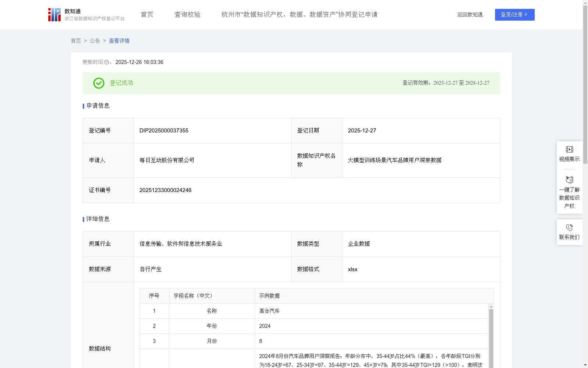This screenshot has height=368, width=588.
Task: Click the 详细信息 section heading
Action: pos(98,219)
